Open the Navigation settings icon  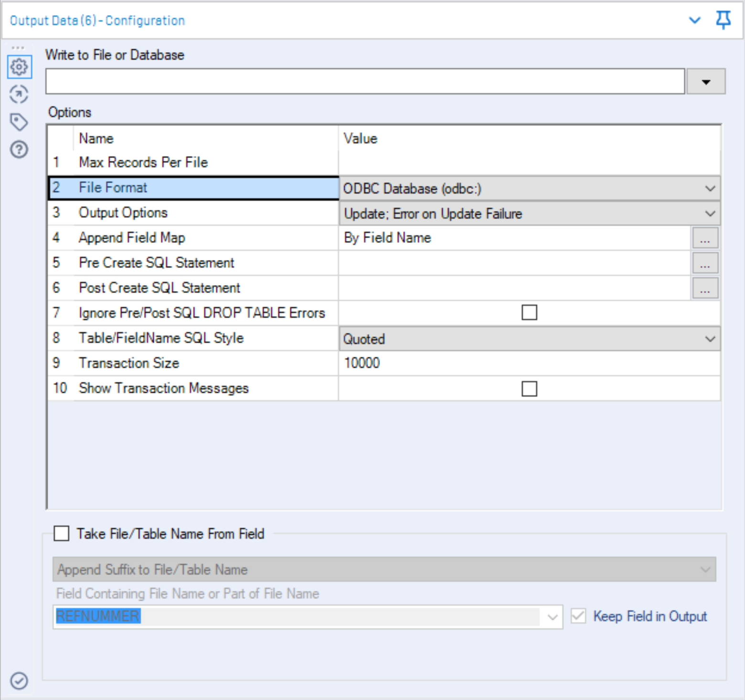pyautogui.click(x=19, y=94)
